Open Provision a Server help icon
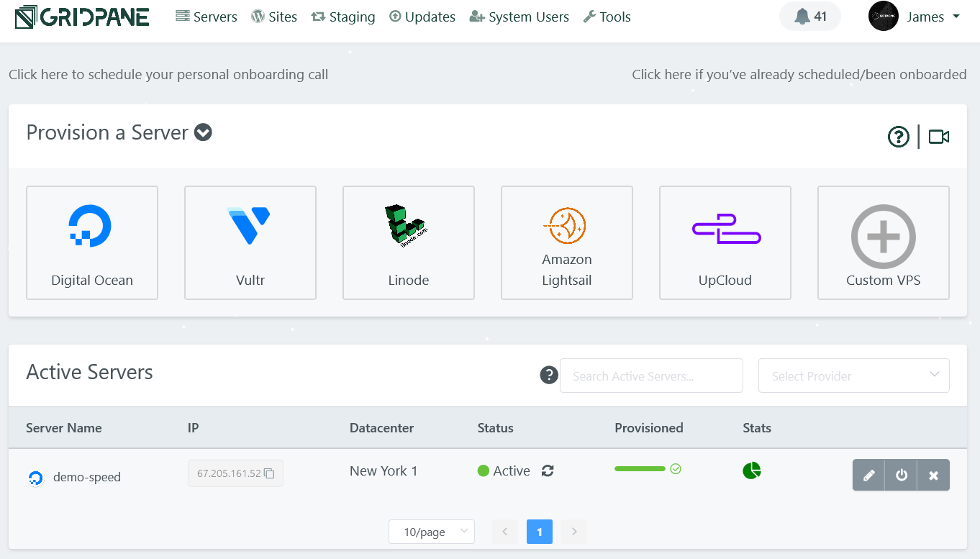Image resolution: width=980 pixels, height=559 pixels. [x=899, y=137]
